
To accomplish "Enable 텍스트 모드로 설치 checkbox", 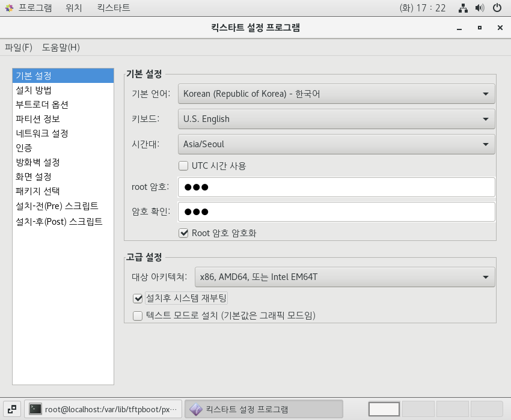I will (138, 315).
